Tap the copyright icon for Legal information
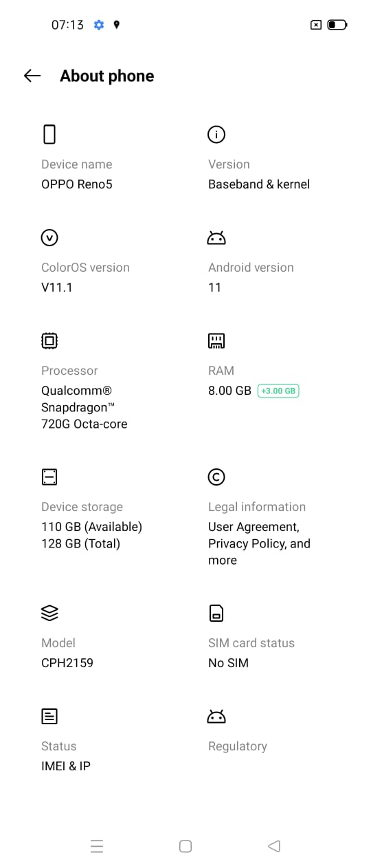This screenshot has height=868, width=371. click(216, 477)
